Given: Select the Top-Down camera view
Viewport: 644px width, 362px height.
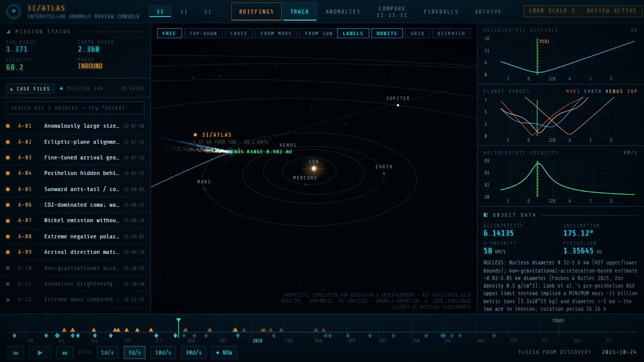Looking at the screenshot, I should coord(203,34).
